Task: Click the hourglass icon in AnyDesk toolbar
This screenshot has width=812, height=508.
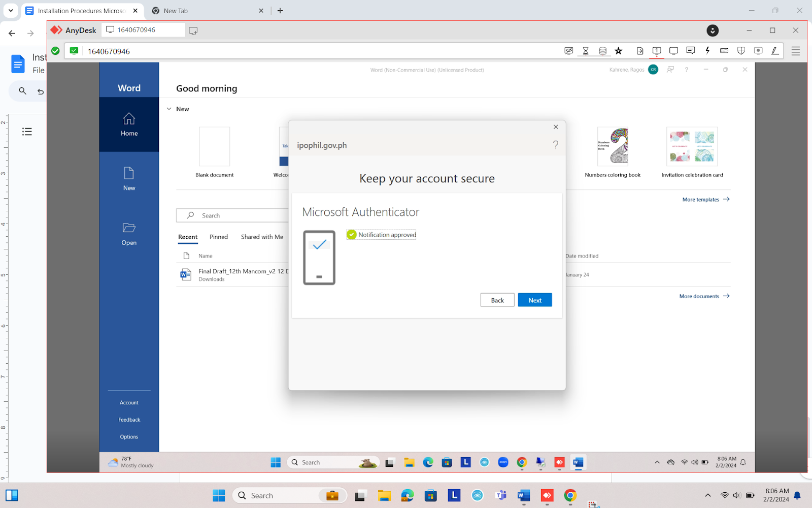Action: (586, 51)
